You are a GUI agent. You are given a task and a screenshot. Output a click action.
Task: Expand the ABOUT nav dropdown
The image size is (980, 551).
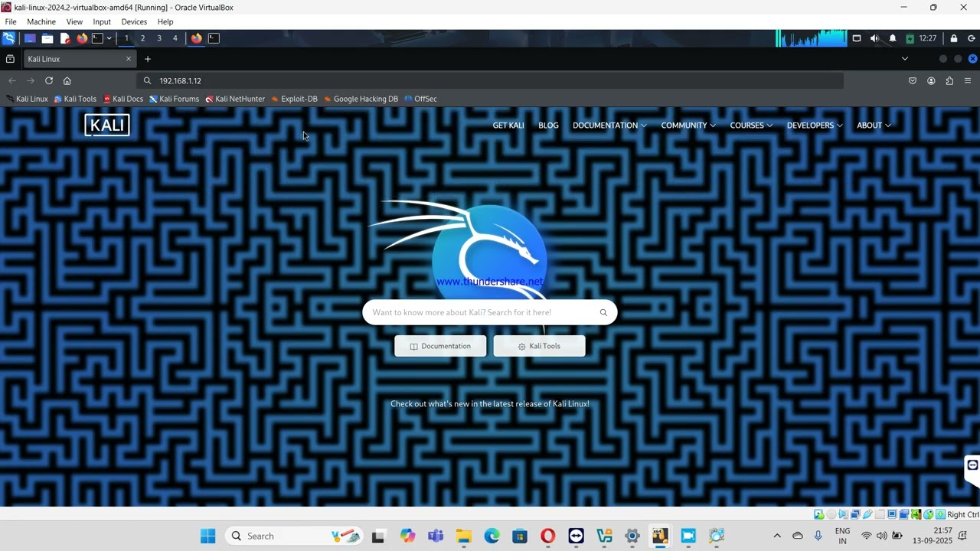[874, 126]
